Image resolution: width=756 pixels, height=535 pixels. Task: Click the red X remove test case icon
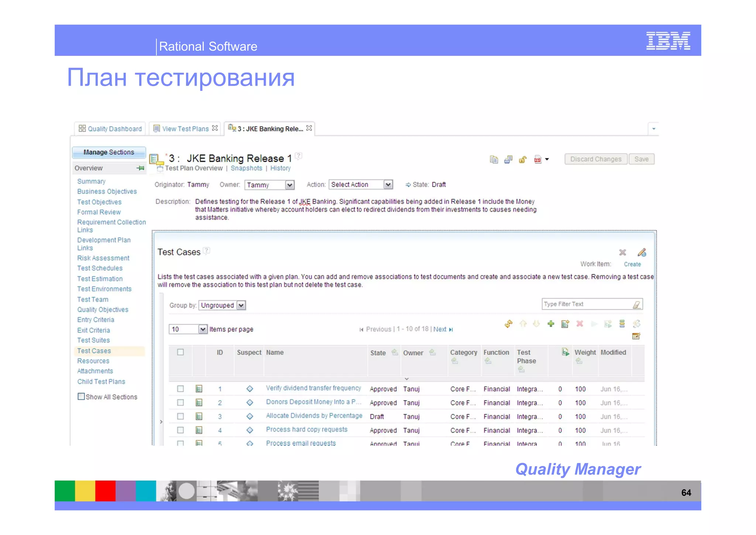pos(580,324)
